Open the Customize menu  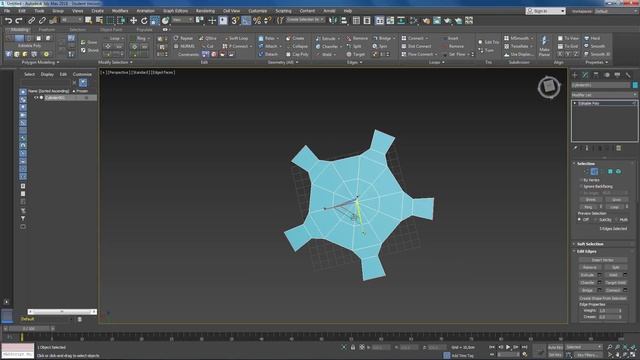click(258, 11)
